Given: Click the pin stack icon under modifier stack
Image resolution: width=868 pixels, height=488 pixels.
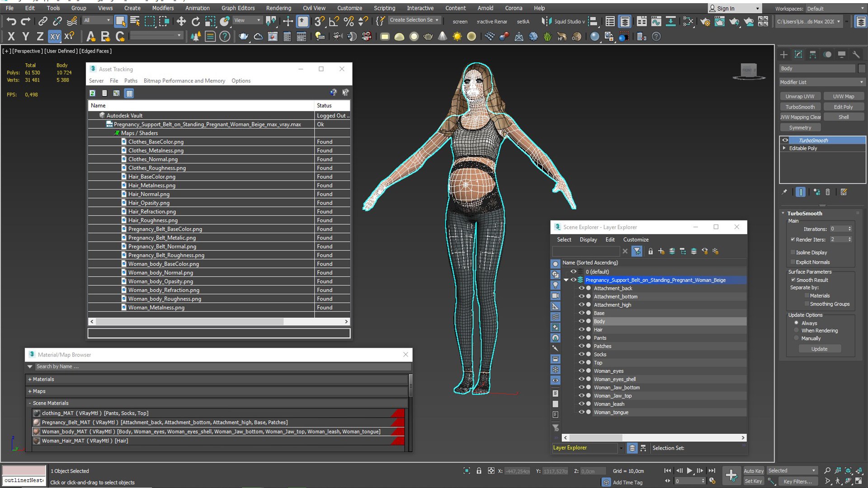Looking at the screenshot, I should tap(784, 192).
